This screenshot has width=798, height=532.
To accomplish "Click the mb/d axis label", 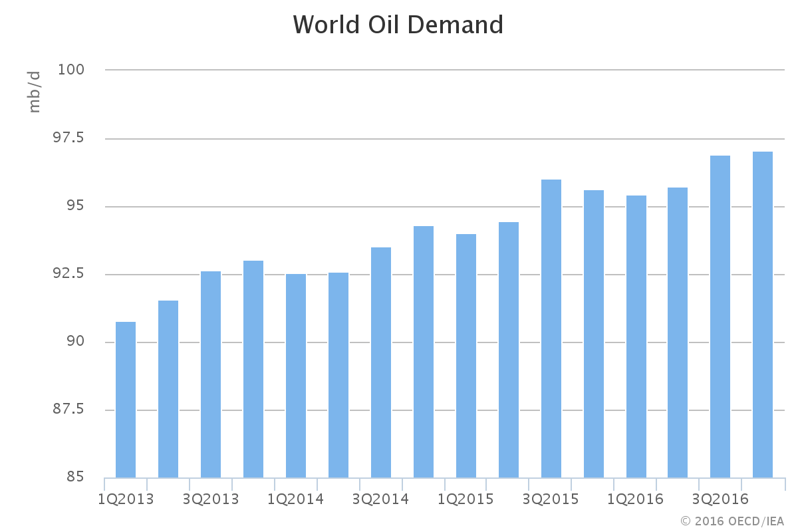I will pyautogui.click(x=35, y=92).
